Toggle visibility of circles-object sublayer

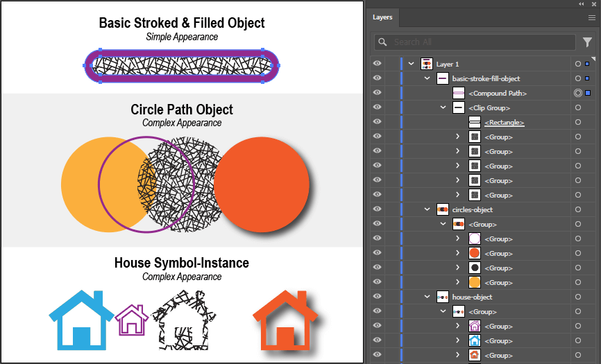tap(378, 209)
